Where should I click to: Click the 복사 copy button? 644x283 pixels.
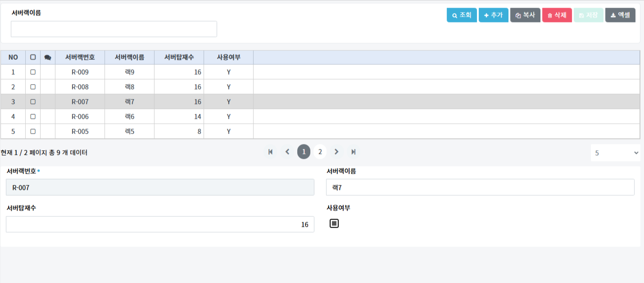pos(525,15)
